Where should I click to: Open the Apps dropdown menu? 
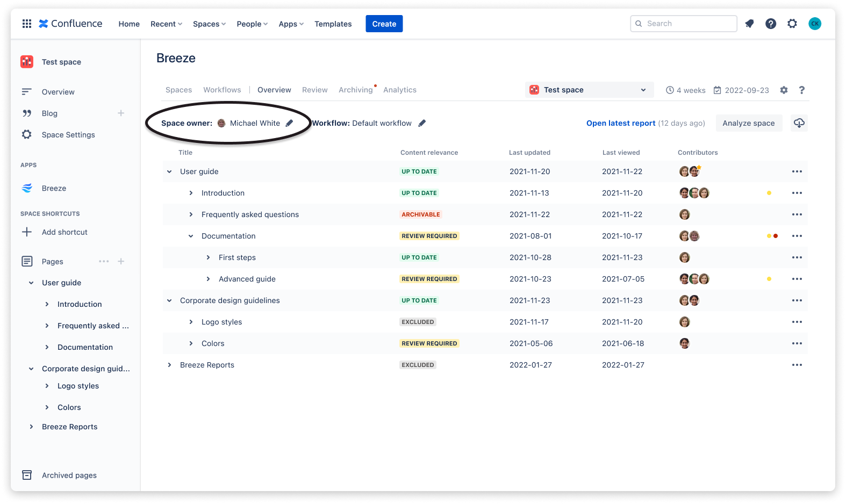coord(291,24)
